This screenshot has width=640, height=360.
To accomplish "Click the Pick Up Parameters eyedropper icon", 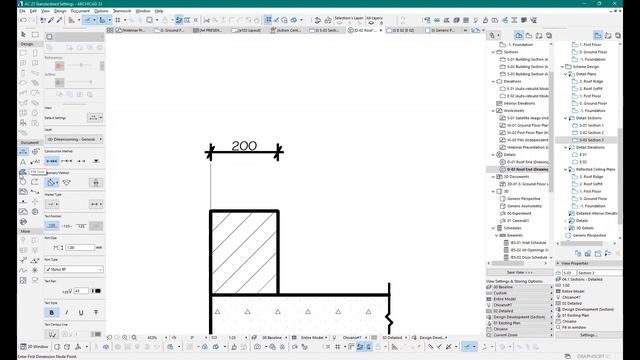I will (51, 20).
